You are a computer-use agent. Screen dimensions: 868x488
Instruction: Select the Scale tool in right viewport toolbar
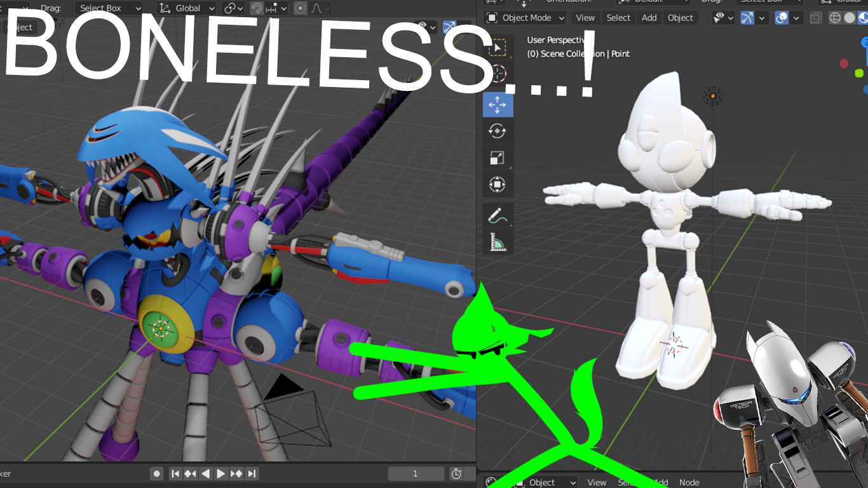[x=498, y=158]
